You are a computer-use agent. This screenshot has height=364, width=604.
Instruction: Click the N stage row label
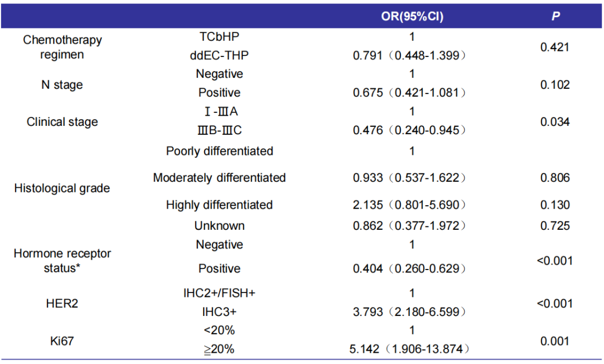[62, 85]
